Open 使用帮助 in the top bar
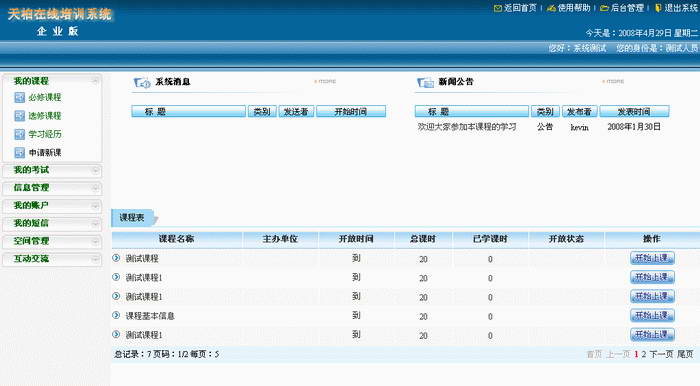700x386 pixels. tap(574, 8)
